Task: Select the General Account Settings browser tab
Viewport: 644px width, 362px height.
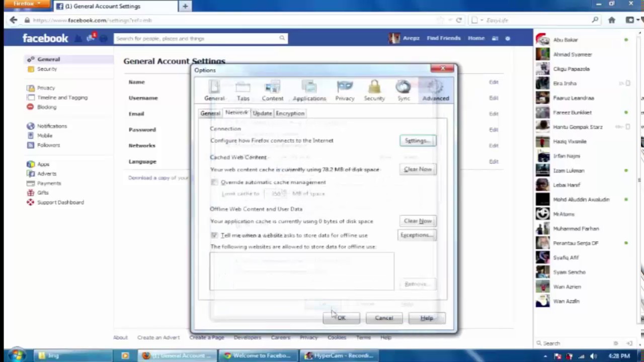Action: click(x=115, y=6)
